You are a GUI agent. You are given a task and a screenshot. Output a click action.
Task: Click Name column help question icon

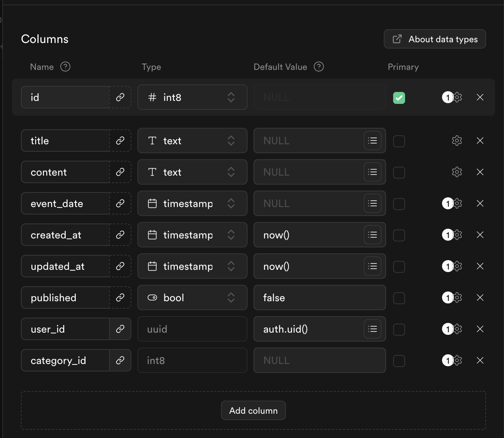click(65, 67)
